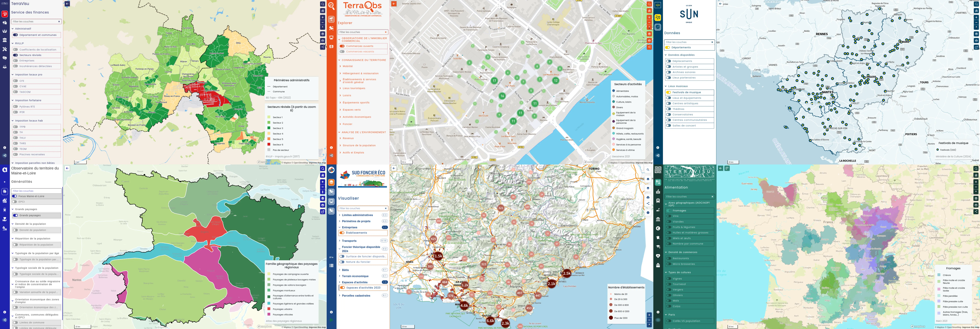Click the logout icon in the SUN sidebar
The height and width of the screenshot is (329, 980).
pyautogui.click(x=658, y=155)
